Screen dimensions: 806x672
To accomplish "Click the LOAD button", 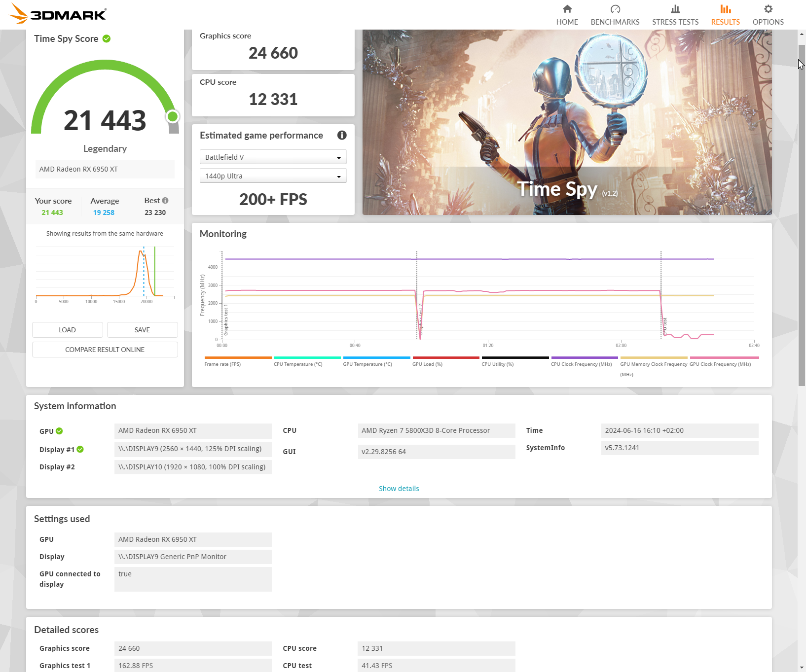I will click(x=68, y=330).
